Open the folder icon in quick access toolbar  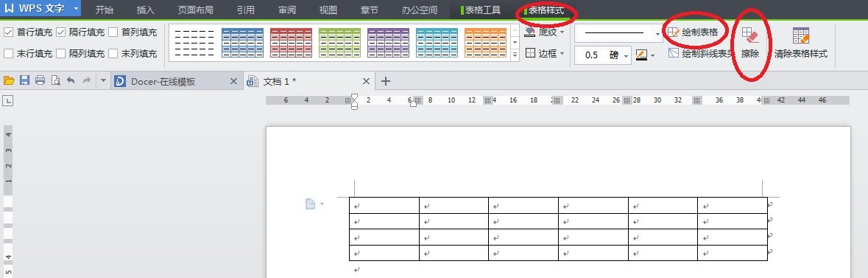tap(9, 81)
